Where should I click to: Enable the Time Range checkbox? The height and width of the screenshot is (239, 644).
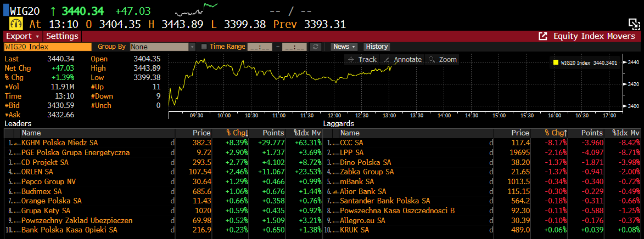[x=204, y=47]
